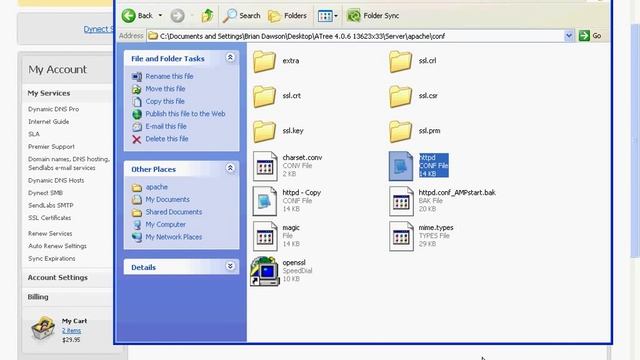Select the ssl.csr folder icon
The image size is (640, 360).
tap(400, 96)
